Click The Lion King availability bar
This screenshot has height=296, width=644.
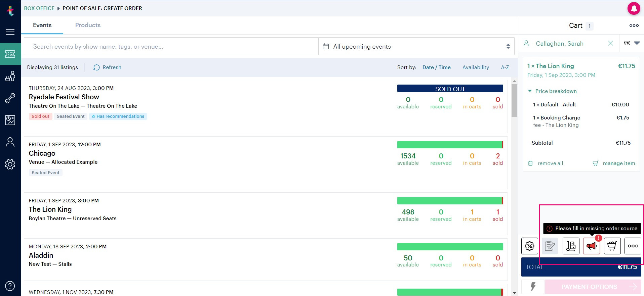[x=450, y=201]
